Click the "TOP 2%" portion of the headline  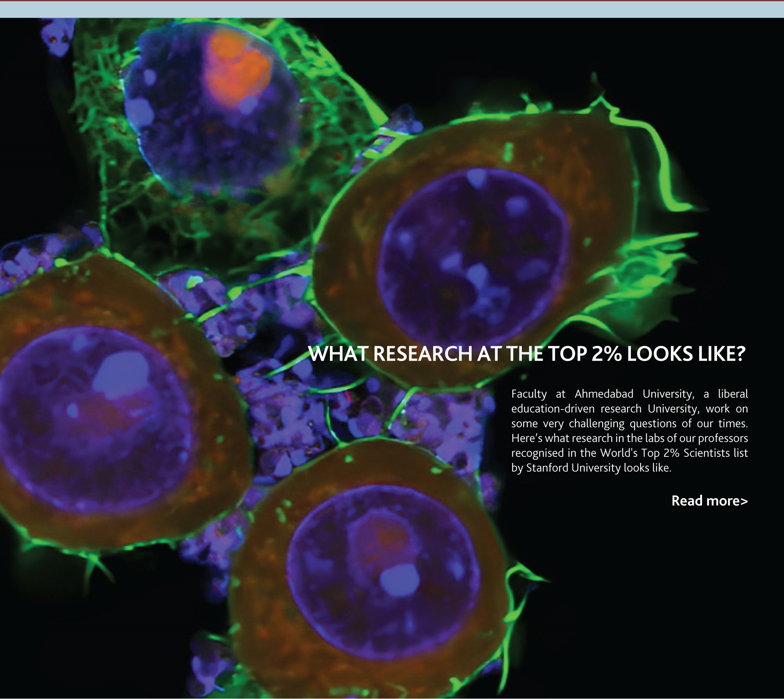pyautogui.click(x=584, y=354)
